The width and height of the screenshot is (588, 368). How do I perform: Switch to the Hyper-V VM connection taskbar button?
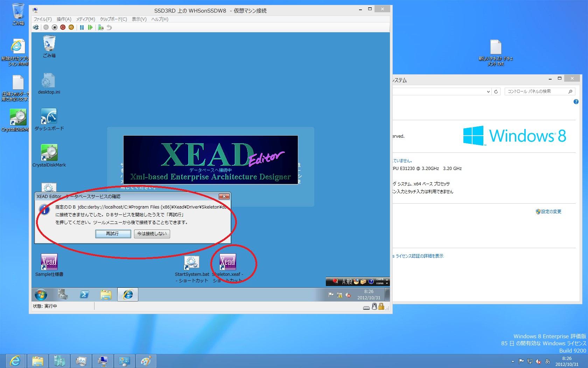103,361
